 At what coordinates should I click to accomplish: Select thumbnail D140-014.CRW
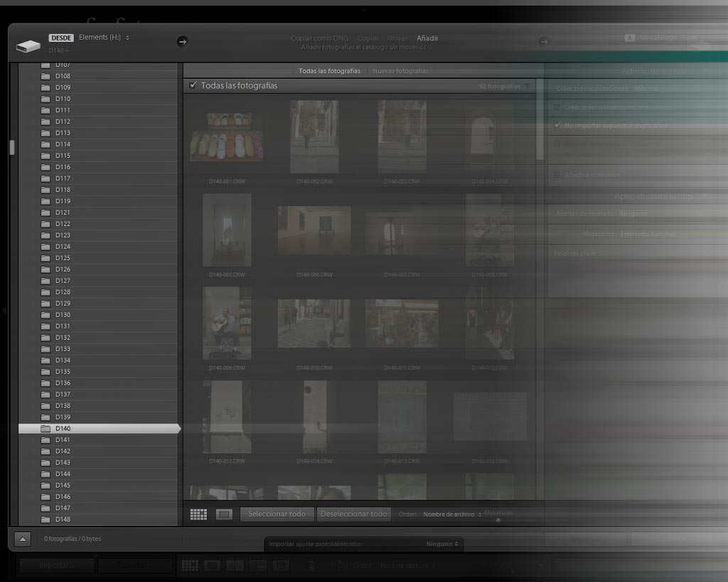pos(314,416)
